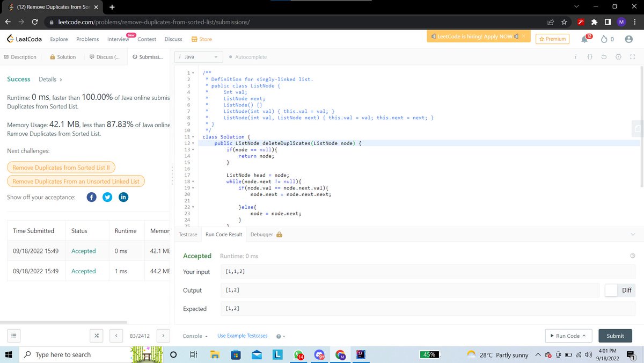Viewport: 644px width, 363px height.
Task: Click the Your input field
Action: point(428,272)
